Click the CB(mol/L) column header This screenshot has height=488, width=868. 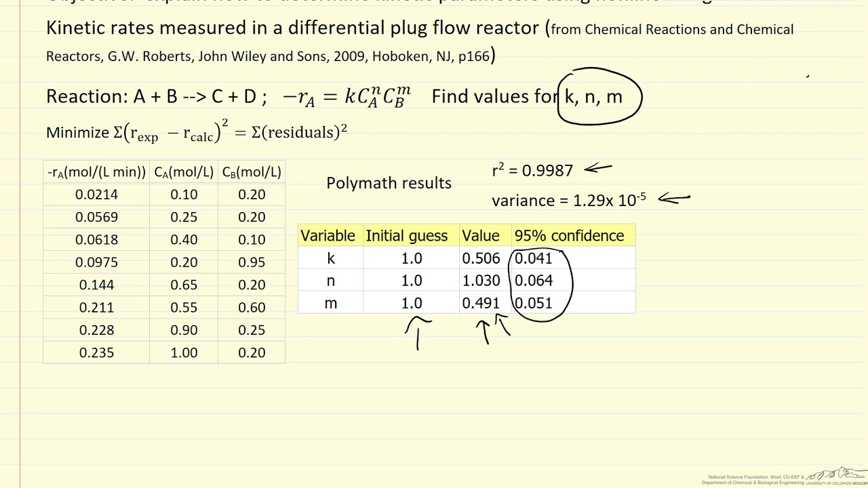252,172
